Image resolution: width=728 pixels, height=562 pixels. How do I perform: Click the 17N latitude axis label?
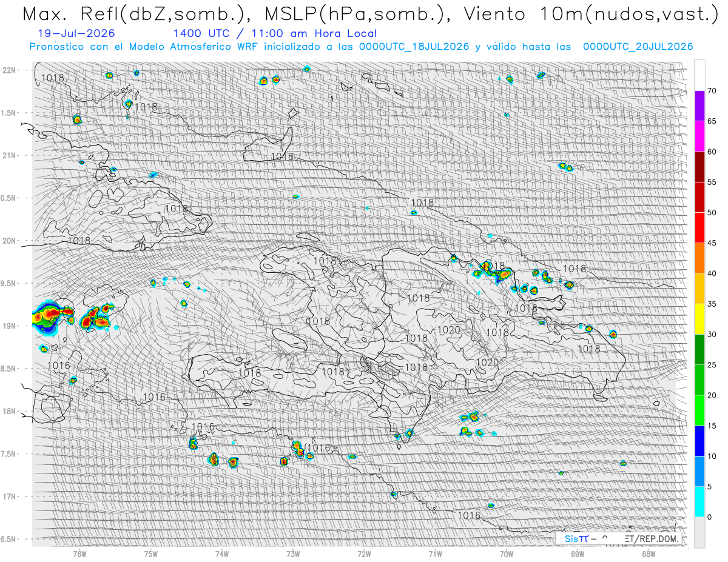pos(10,497)
